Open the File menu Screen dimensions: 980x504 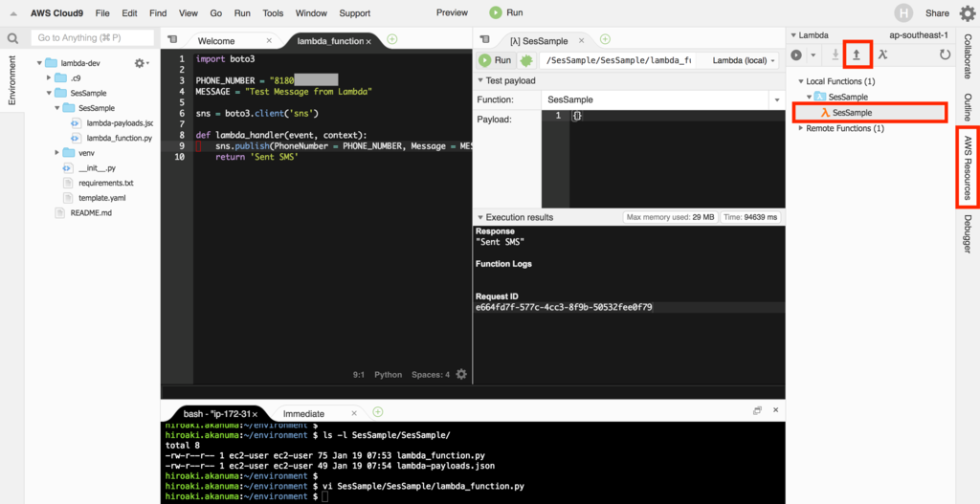click(102, 13)
